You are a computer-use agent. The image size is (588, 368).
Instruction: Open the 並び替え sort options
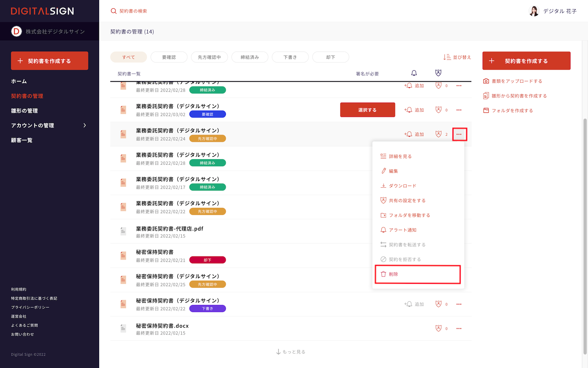click(457, 57)
